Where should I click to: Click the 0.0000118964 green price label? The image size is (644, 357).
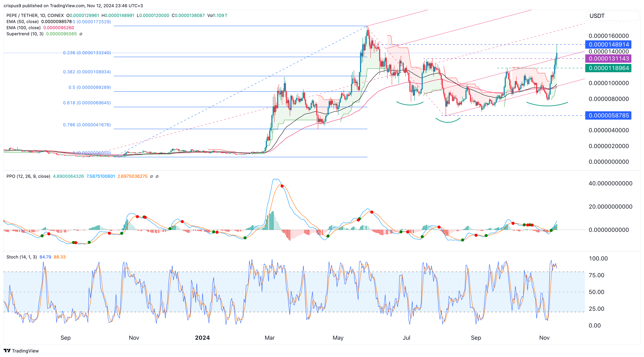(608, 68)
